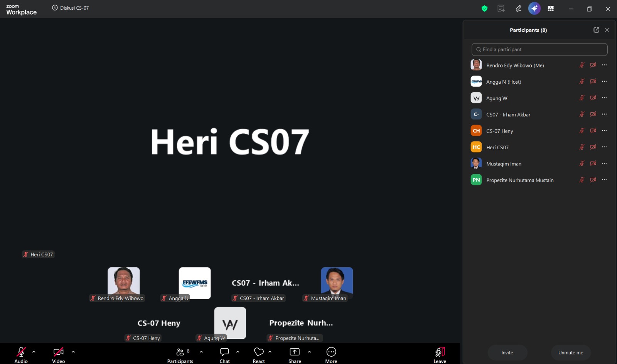
Task: Leave the meeting
Action: pyautogui.click(x=440, y=355)
